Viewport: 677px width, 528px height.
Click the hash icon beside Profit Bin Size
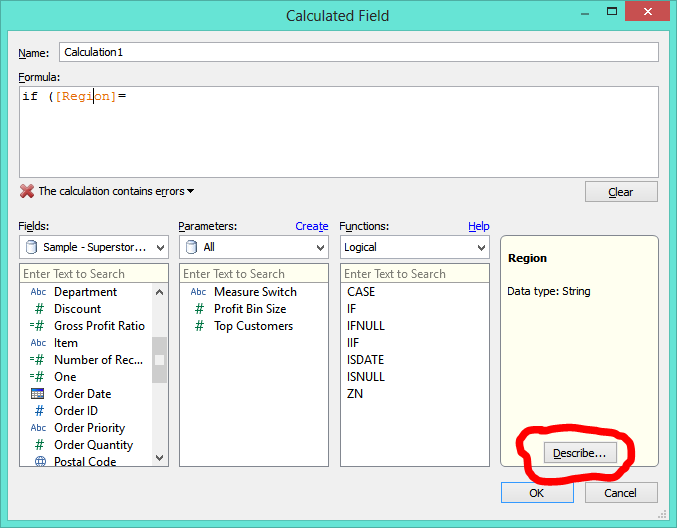coord(199,309)
